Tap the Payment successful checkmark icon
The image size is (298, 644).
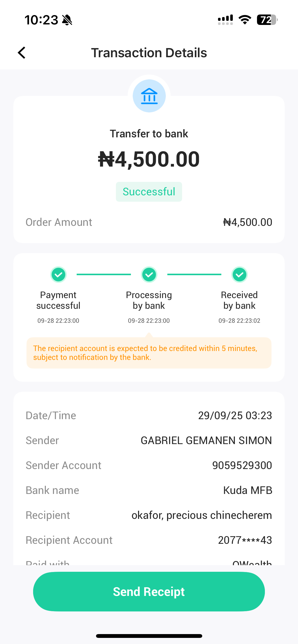(x=58, y=275)
